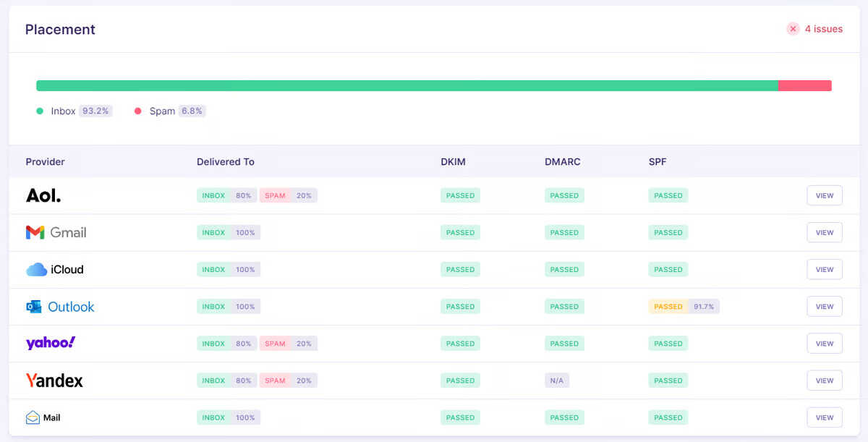View Gmail placement details
Screen dimensions: 868x442
tap(825, 232)
